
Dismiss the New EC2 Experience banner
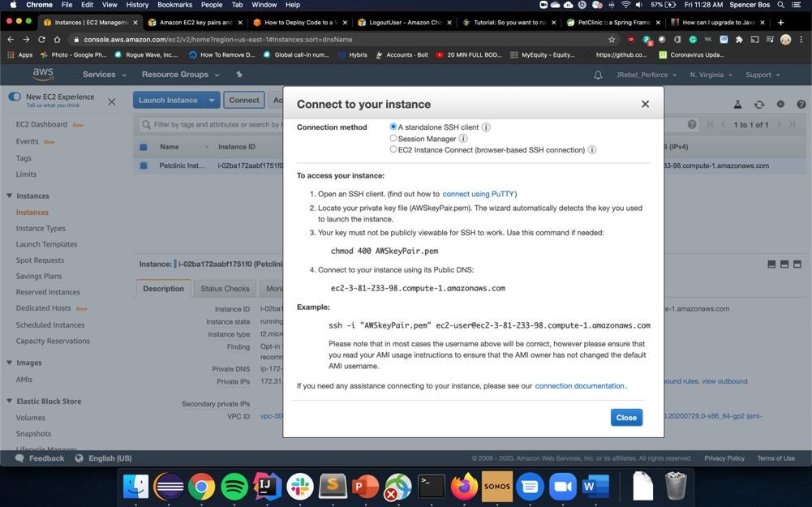tap(111, 102)
